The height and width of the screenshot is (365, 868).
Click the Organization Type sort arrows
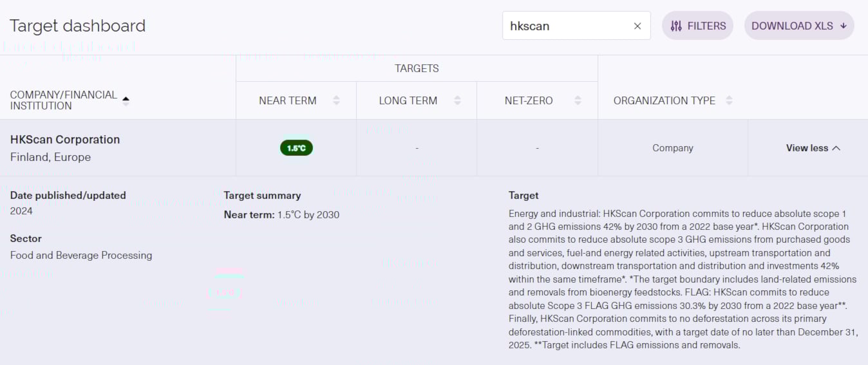click(x=729, y=100)
